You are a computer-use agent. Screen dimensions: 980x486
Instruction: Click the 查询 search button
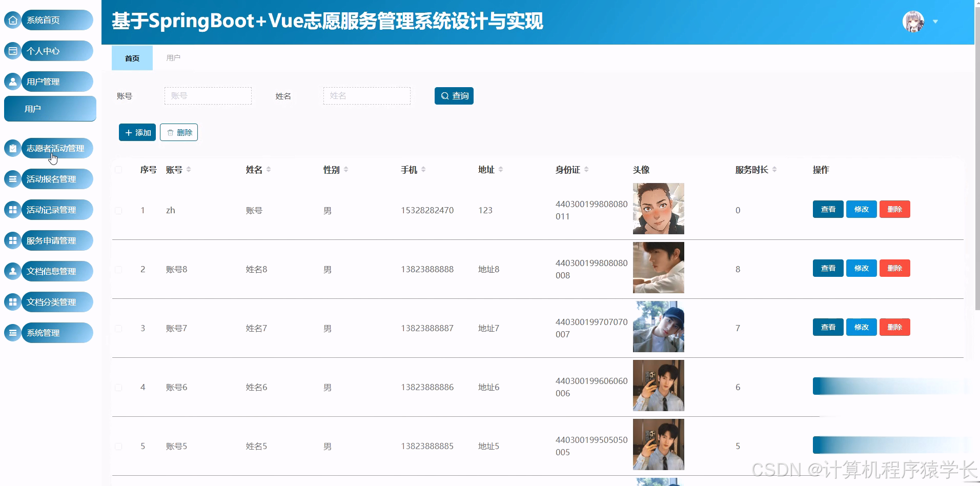454,96
